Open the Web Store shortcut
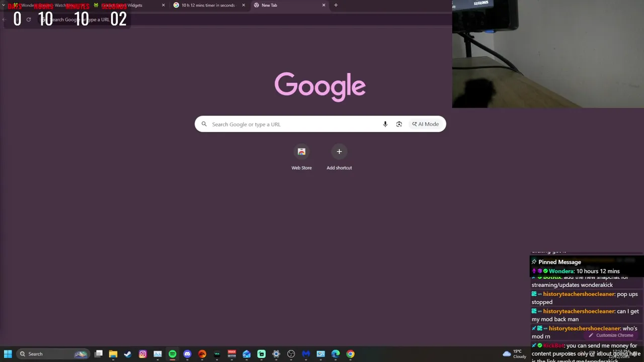 [x=301, y=157]
